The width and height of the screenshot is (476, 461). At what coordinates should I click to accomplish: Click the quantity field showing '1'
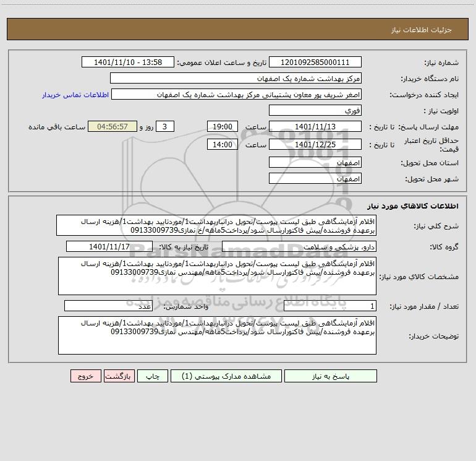330,306
